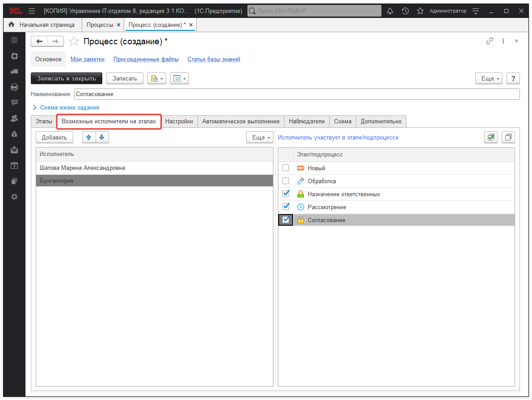
Task: Select the Шатова Марина Александровна row
Action: pos(83,168)
